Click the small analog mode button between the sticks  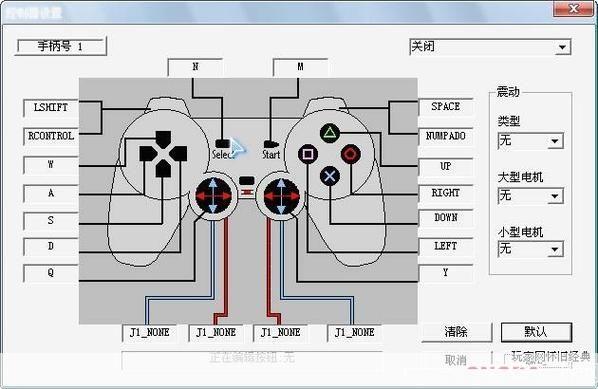point(247,181)
